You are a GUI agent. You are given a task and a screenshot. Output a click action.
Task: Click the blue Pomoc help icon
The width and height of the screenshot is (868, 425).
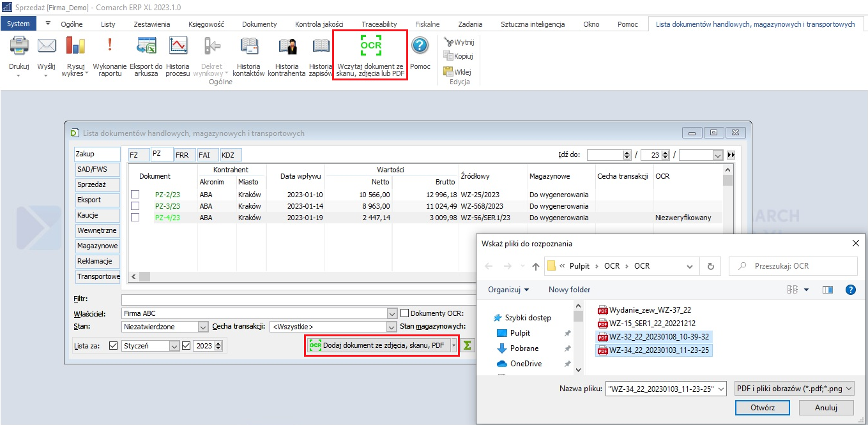420,46
